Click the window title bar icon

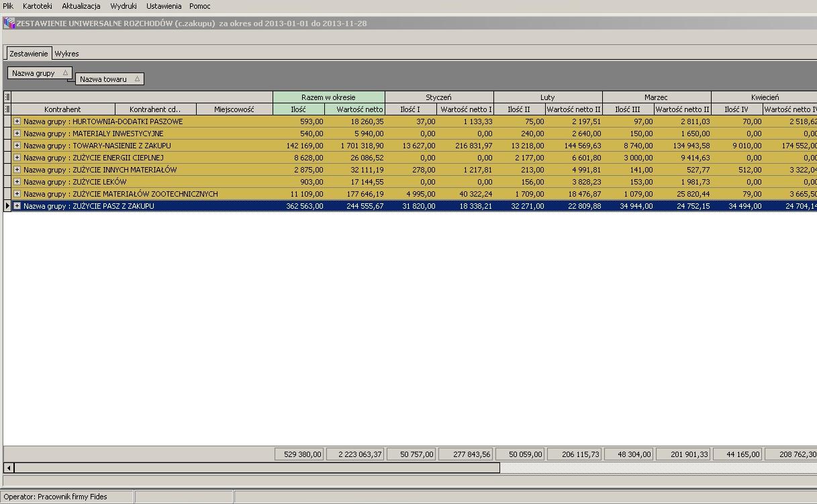click(9, 23)
